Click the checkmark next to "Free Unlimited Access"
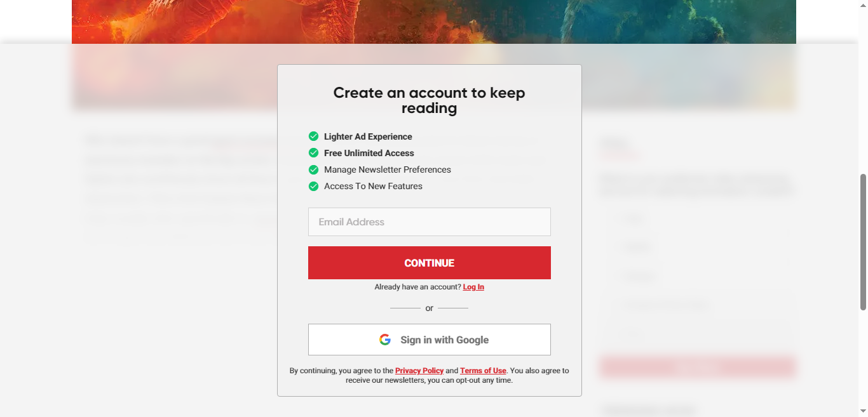Viewport: 868px width, 417px height. point(313,152)
